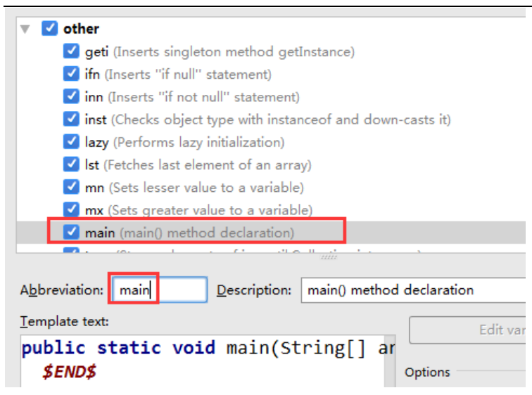Toggle the inn template checkbox

(x=71, y=96)
